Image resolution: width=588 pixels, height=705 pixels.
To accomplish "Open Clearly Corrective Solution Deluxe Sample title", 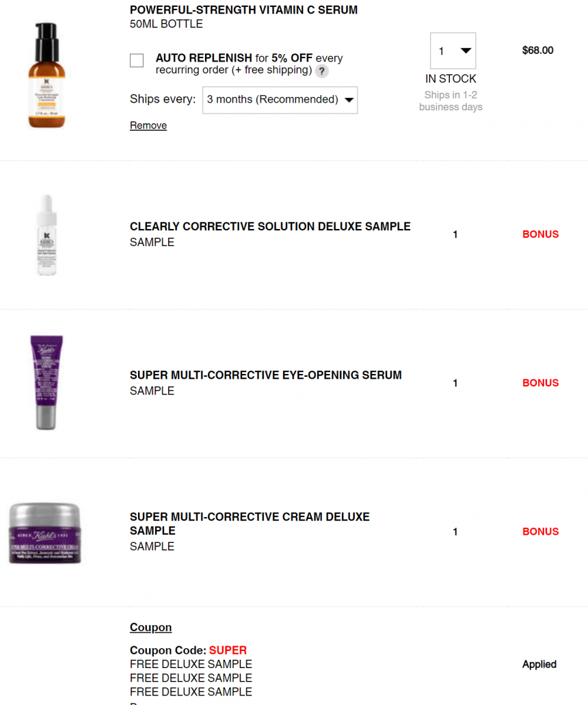I will (x=270, y=226).
